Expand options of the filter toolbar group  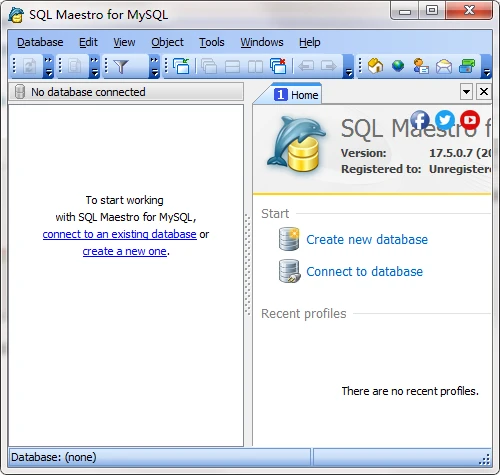coord(154,66)
